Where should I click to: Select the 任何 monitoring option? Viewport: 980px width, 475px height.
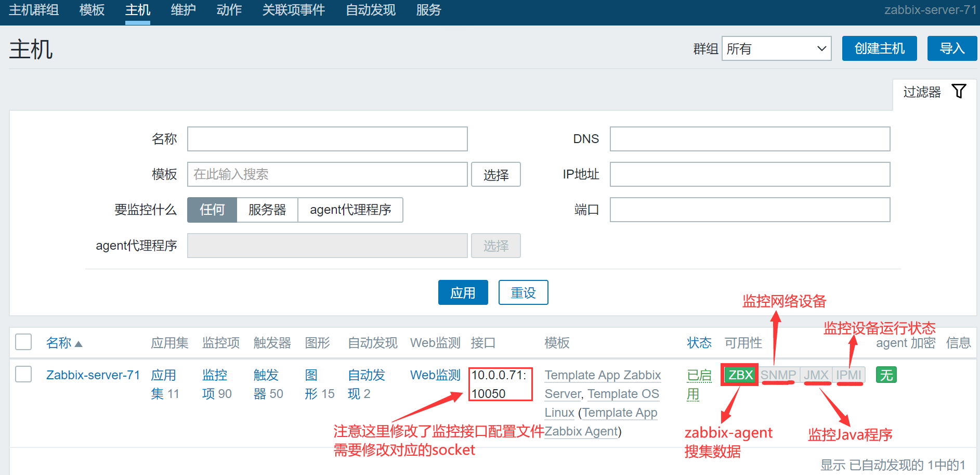tap(212, 210)
